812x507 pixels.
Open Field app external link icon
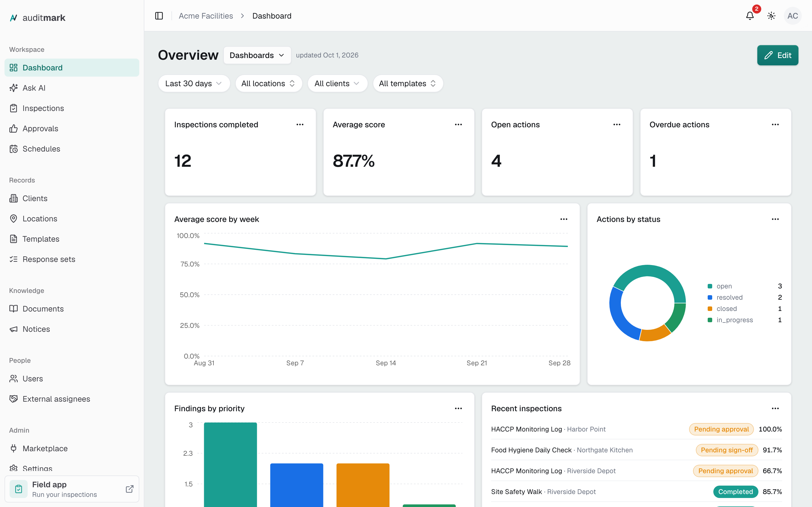[x=129, y=489]
